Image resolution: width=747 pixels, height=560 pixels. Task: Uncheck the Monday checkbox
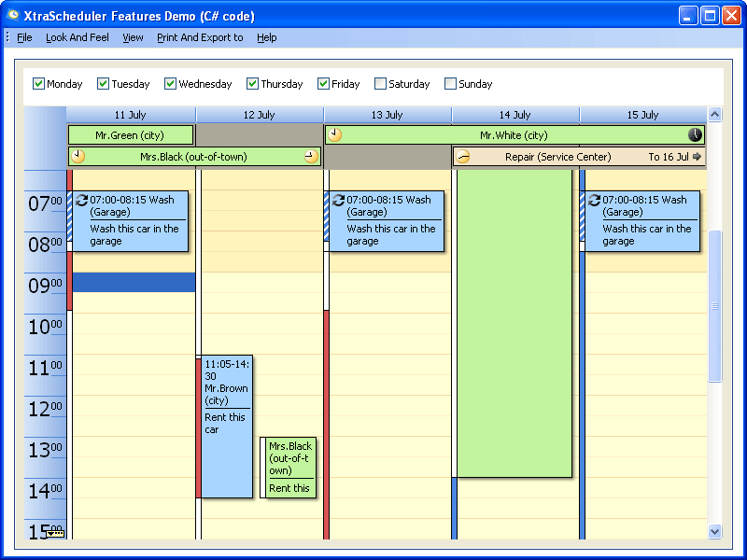pos(38,84)
